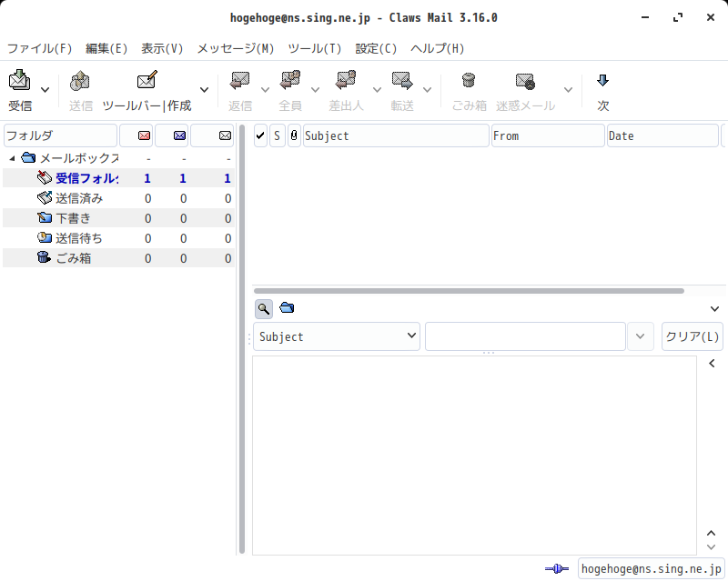728x581 pixels.
Task: Open the ツール(T) menu
Action: (x=314, y=48)
